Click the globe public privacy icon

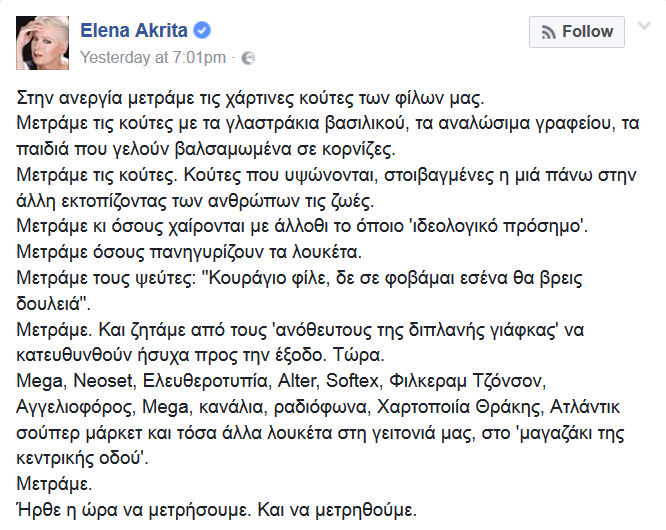pyautogui.click(x=248, y=58)
